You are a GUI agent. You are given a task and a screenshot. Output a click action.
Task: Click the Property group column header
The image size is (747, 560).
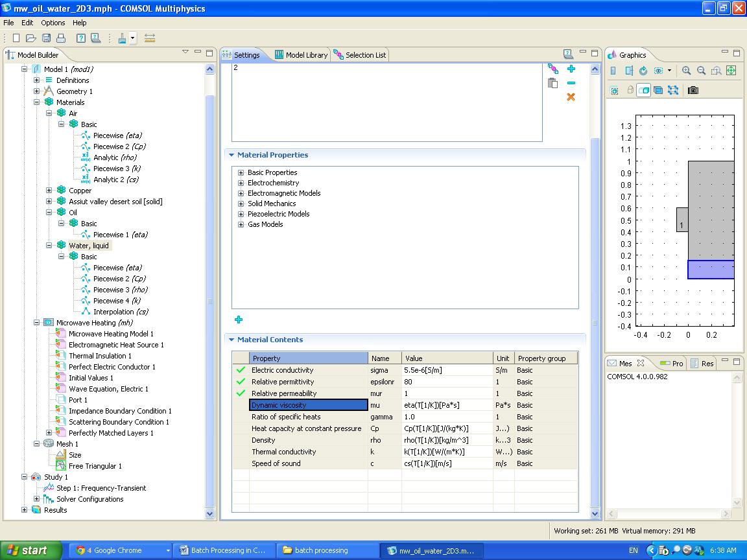tap(546, 358)
